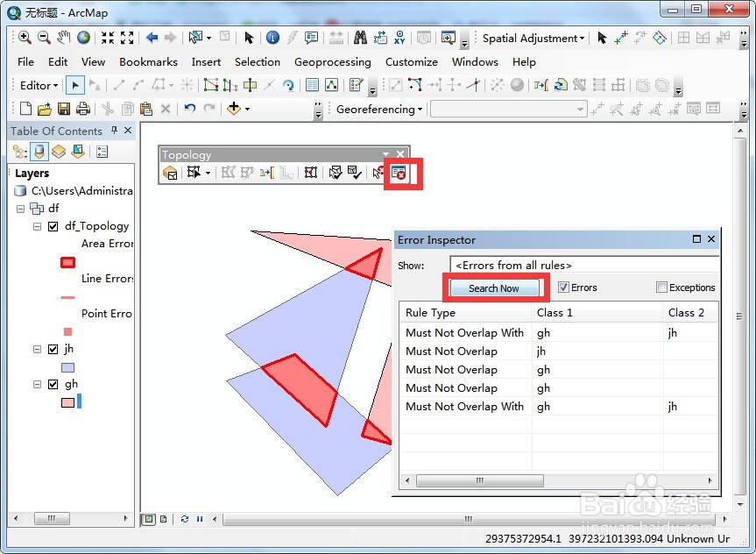Image resolution: width=756 pixels, height=554 pixels.
Task: Undo the last action
Action: (x=189, y=109)
